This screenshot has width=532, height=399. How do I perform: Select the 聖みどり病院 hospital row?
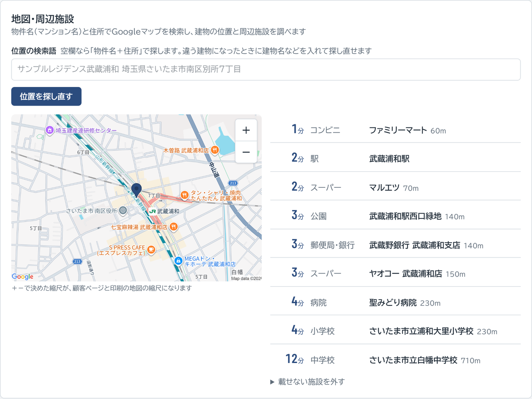click(395, 302)
